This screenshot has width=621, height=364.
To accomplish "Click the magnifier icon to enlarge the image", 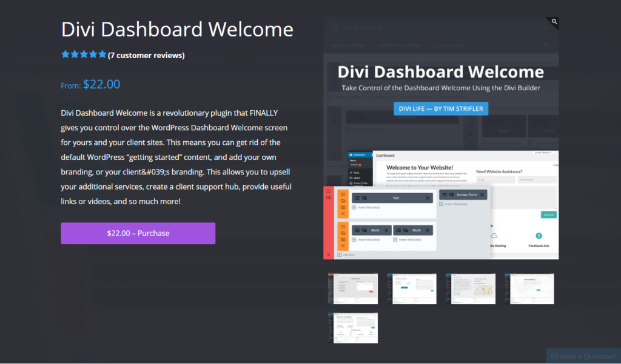I will click(554, 22).
